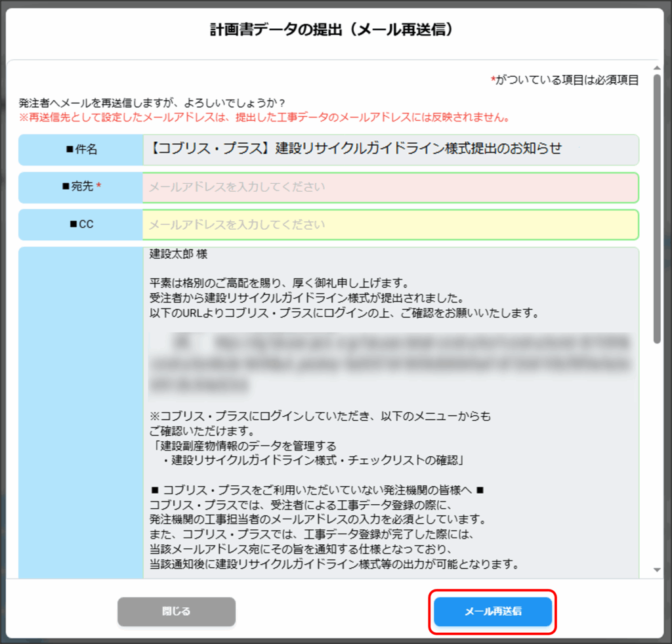This screenshot has width=672, height=644.
Task: Focus the 宛先 email address input field
Action: pyautogui.click(x=390, y=188)
